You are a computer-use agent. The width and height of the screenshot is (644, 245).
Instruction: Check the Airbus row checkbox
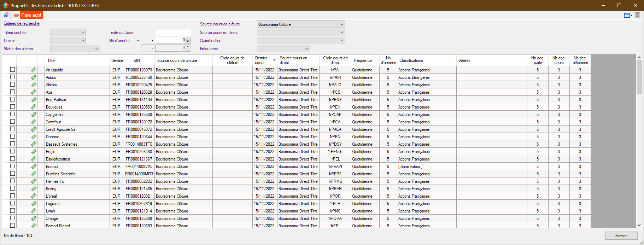tap(13, 77)
